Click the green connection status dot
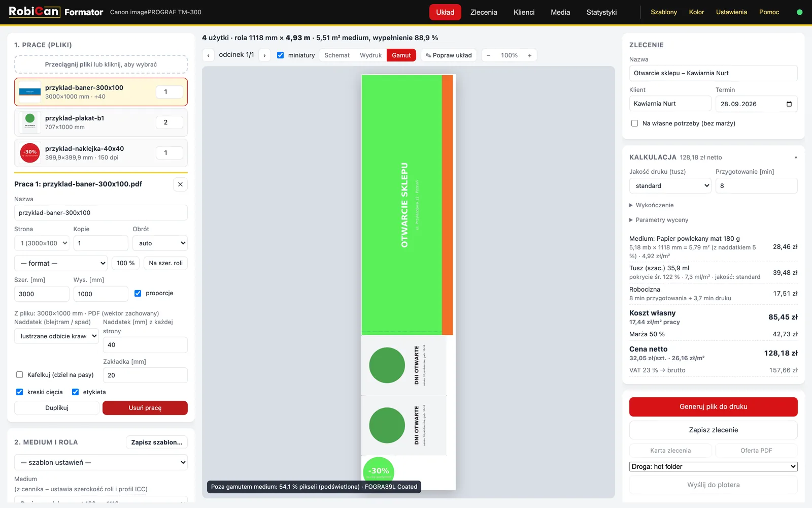Image resolution: width=812 pixels, height=508 pixels. [x=799, y=12]
